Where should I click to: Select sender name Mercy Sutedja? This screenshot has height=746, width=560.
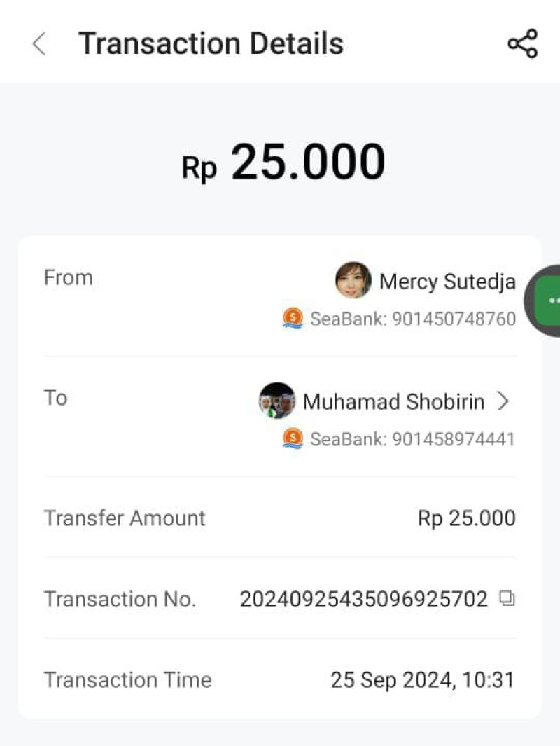[x=447, y=282]
